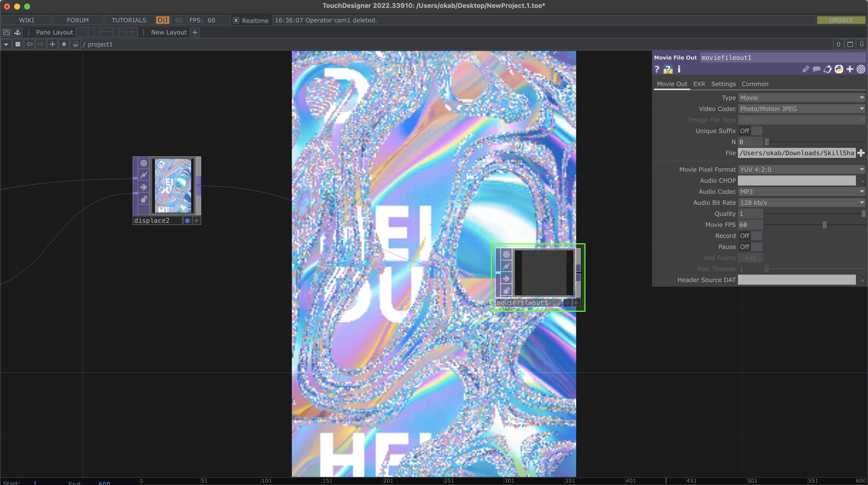Select the left-right split pane layout
The height and width of the screenshot is (485, 868).
[94, 32]
